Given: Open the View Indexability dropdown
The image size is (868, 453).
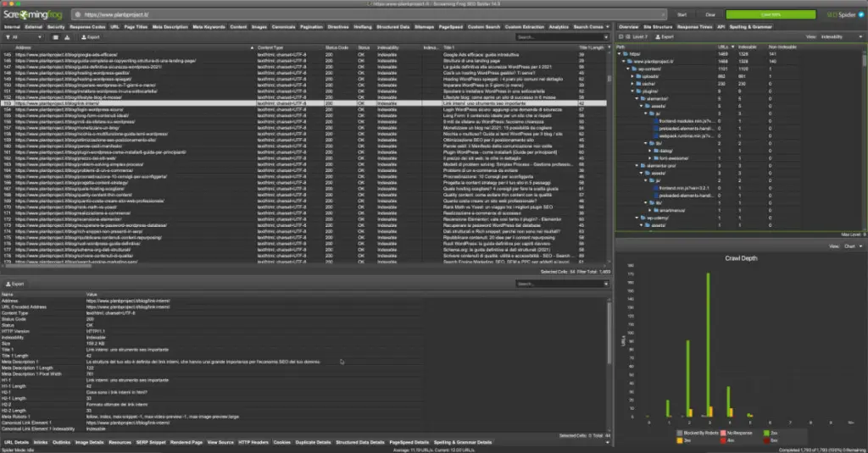Looking at the screenshot, I should (841, 37).
